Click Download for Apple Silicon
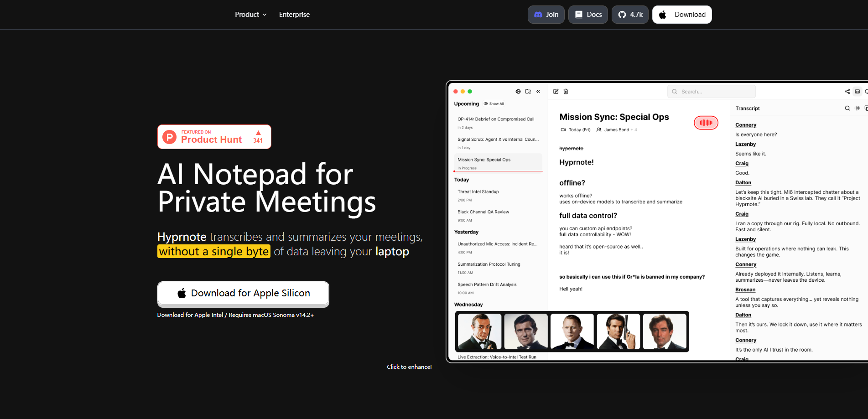 click(x=243, y=293)
